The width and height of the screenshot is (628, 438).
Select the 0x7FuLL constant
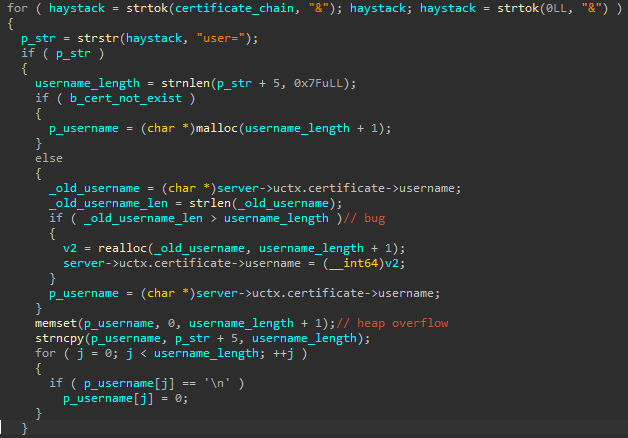(x=318, y=83)
